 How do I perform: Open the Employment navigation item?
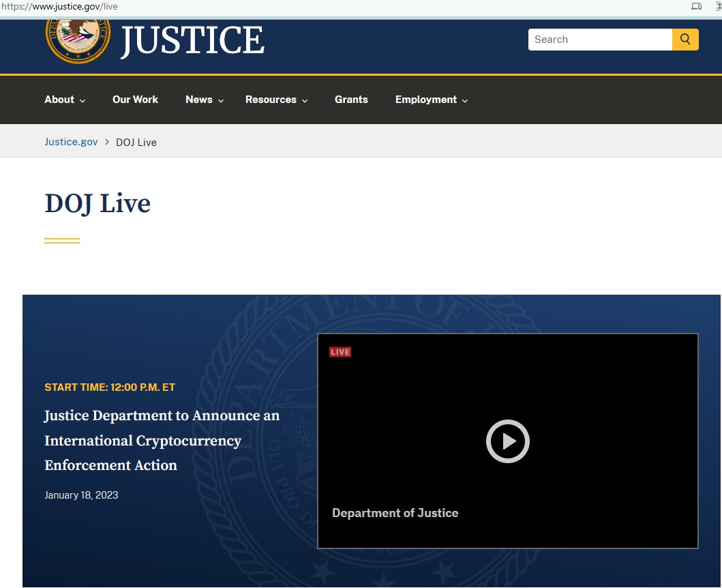tap(426, 100)
